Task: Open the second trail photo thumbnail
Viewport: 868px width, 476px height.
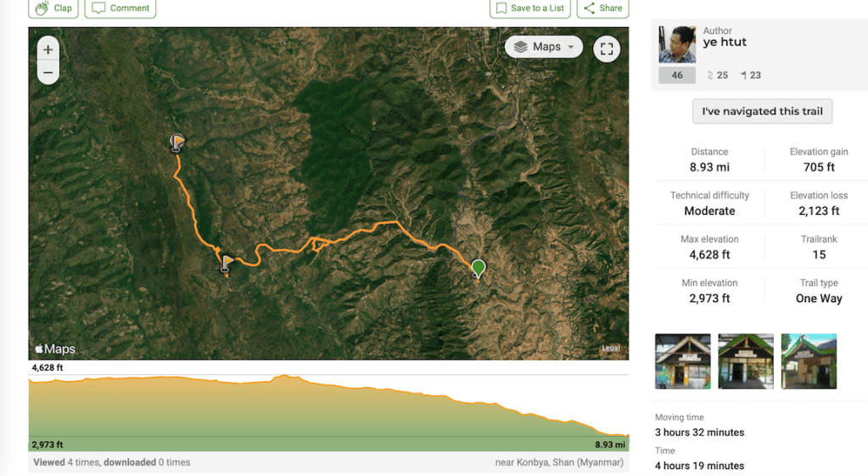Action: [x=746, y=361]
